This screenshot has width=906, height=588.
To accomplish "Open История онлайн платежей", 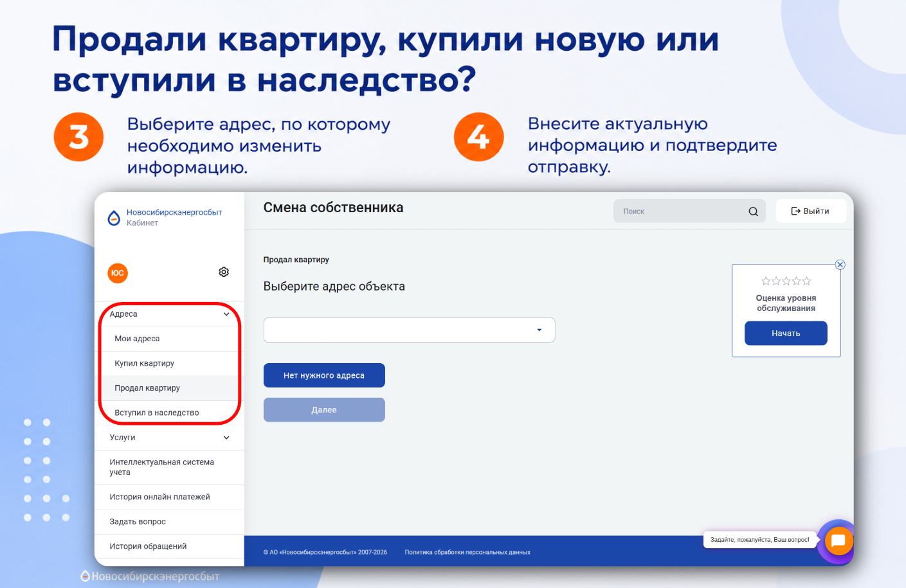I will (x=169, y=497).
